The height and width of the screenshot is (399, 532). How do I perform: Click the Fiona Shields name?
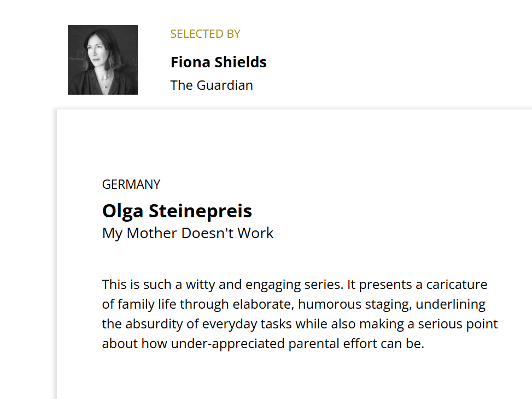[x=219, y=62]
